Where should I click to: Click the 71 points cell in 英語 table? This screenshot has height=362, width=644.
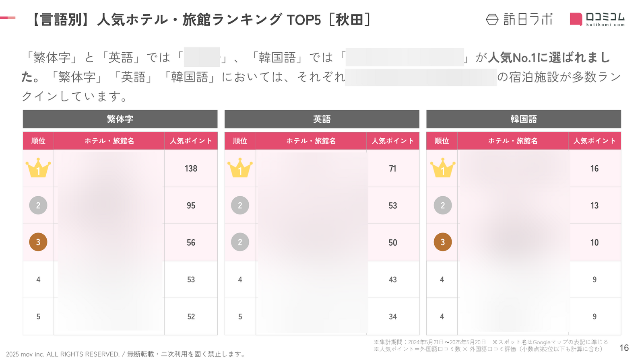[393, 169]
